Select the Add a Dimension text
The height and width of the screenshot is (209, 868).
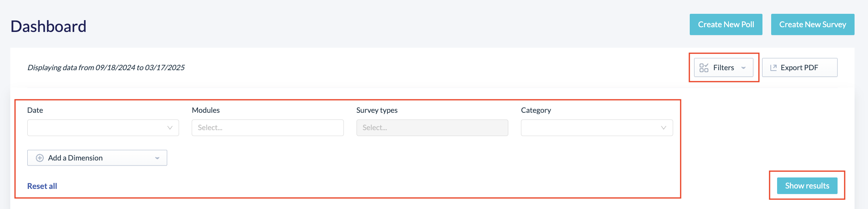(75, 158)
